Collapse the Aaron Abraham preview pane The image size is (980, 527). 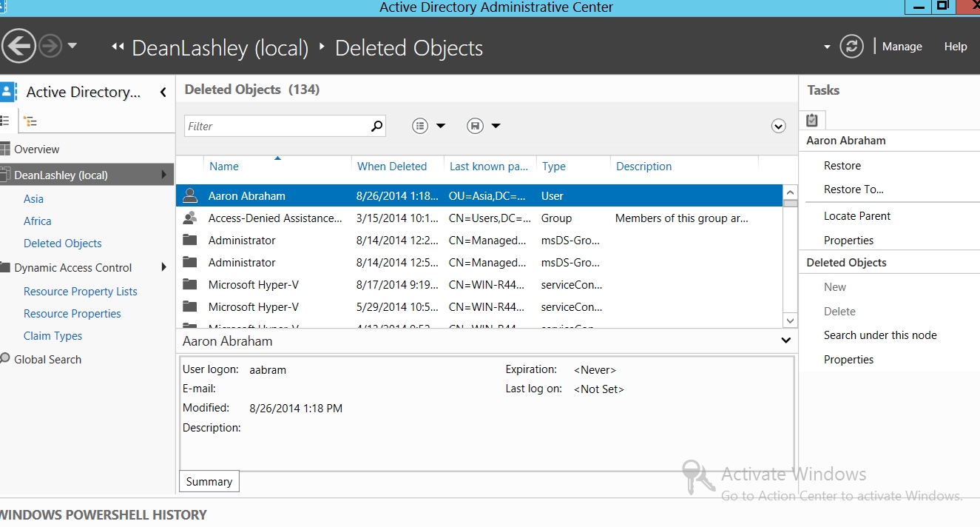click(x=785, y=341)
